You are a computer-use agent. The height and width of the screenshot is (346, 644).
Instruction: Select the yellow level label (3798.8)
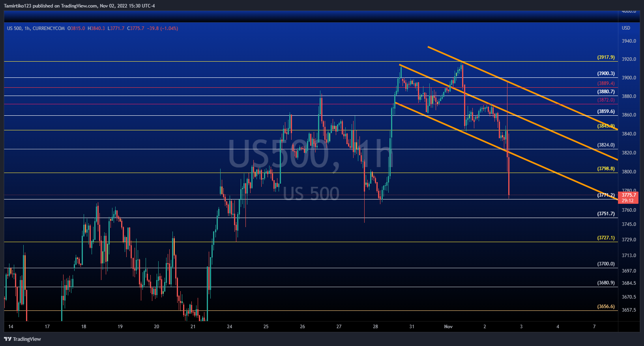click(606, 169)
